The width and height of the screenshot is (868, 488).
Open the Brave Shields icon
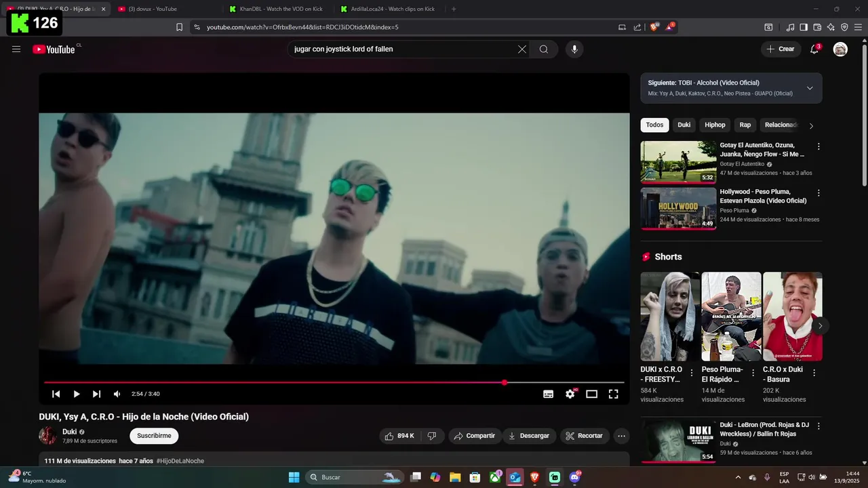654,27
